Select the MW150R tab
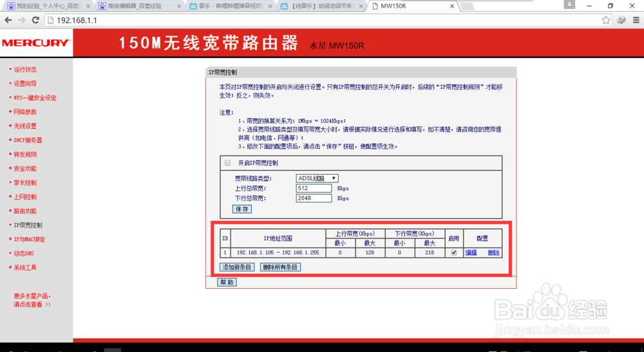This screenshot has width=644, height=352. (x=413, y=6)
